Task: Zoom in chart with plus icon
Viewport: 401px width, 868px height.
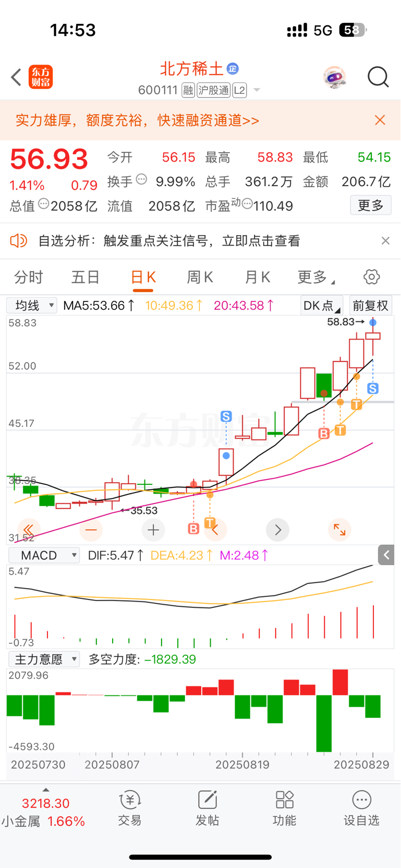Action: [x=153, y=530]
